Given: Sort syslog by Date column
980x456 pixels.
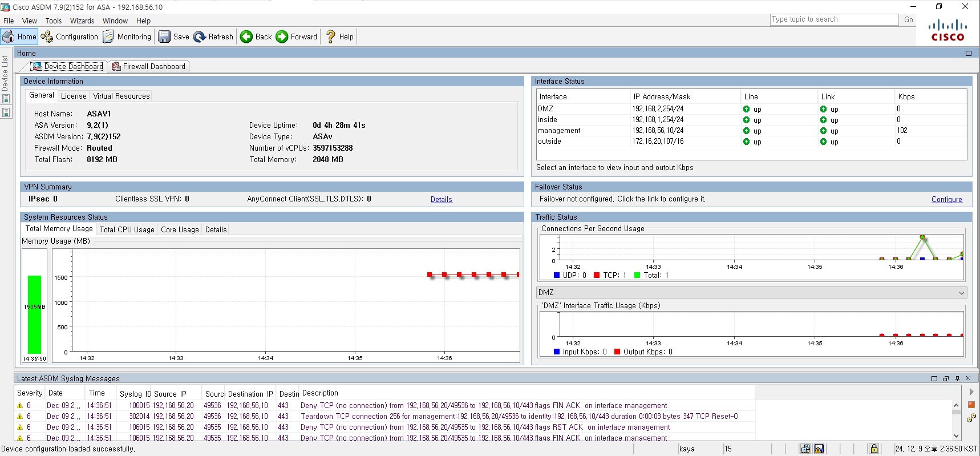Looking at the screenshot, I should coord(64,393).
